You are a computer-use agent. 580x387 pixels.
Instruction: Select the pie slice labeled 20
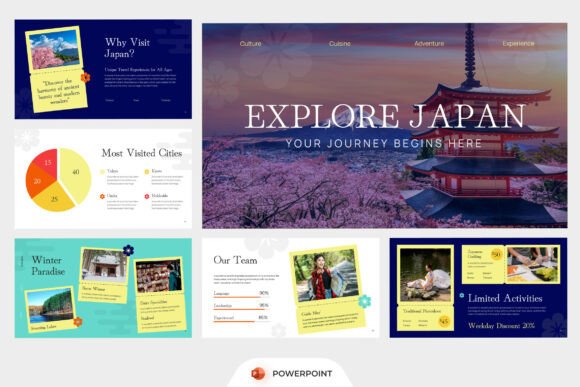[38, 181]
